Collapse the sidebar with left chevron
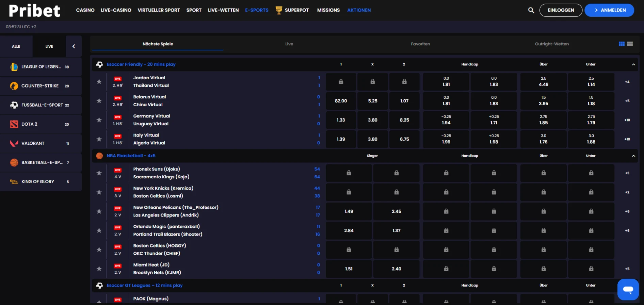The image size is (644, 305). click(x=74, y=46)
